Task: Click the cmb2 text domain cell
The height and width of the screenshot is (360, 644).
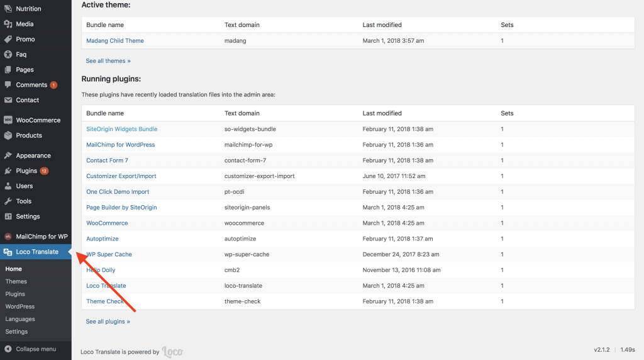Action: pyautogui.click(x=232, y=270)
